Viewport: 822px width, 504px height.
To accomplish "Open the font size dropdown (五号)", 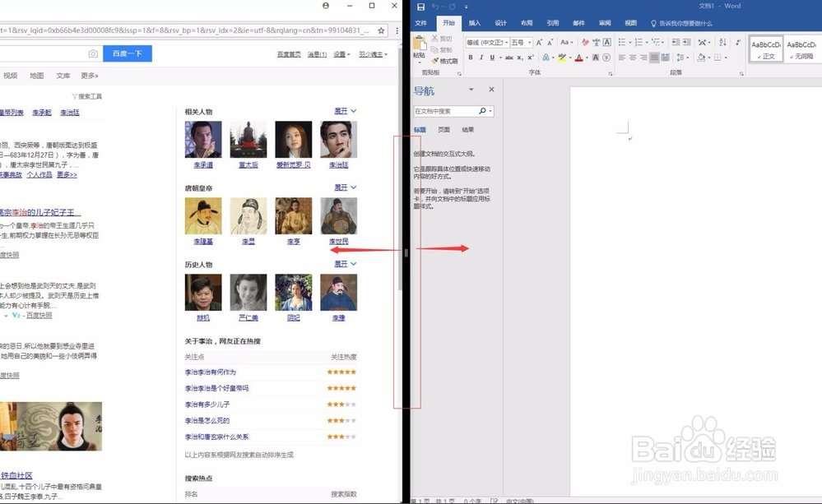I will pos(529,43).
